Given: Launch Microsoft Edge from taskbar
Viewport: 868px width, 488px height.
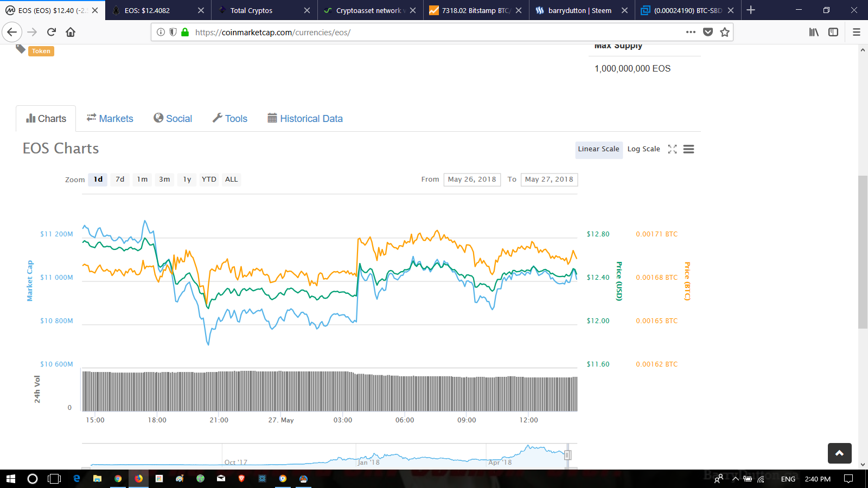Looking at the screenshot, I should pyautogui.click(x=76, y=479).
